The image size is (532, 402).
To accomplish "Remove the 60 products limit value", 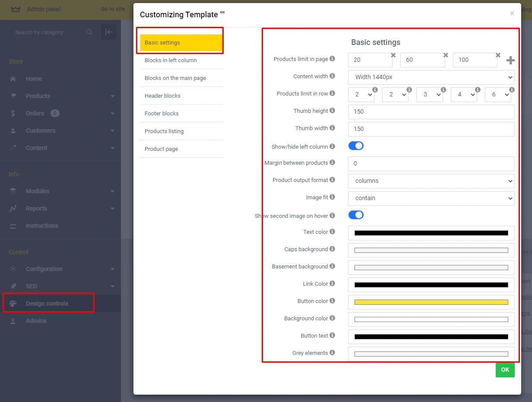I will [x=446, y=55].
